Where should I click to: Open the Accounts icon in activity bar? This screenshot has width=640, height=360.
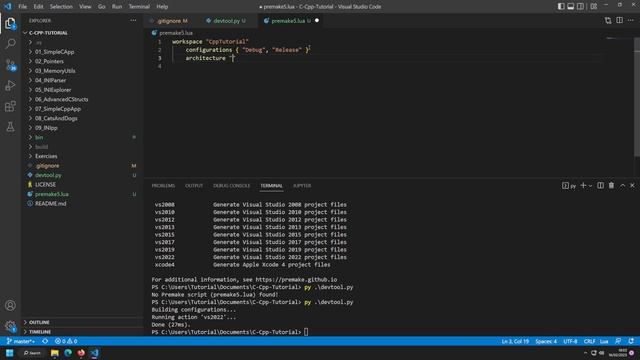pyautogui.click(x=10, y=305)
